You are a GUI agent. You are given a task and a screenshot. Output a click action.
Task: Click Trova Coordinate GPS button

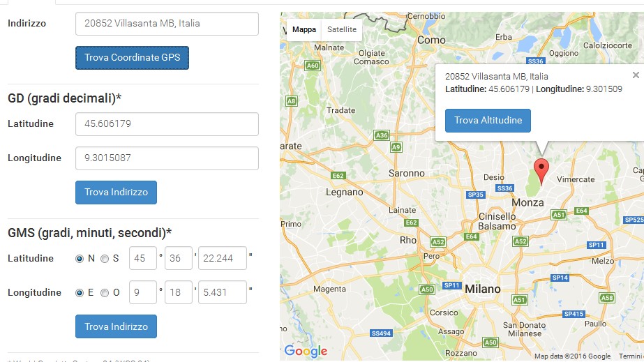point(132,58)
